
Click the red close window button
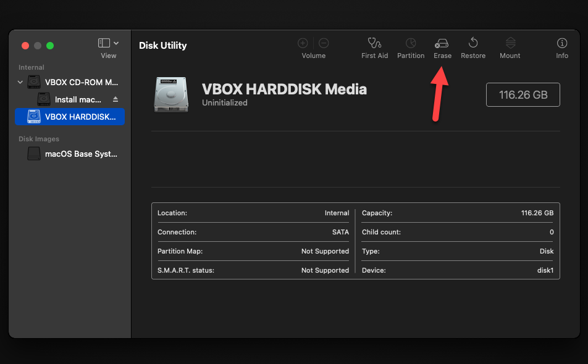(25, 46)
